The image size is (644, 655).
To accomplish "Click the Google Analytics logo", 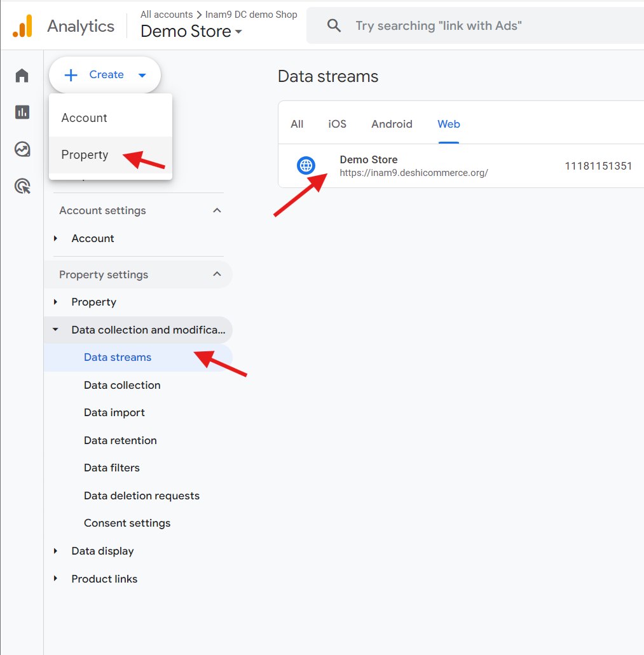I will tap(22, 26).
